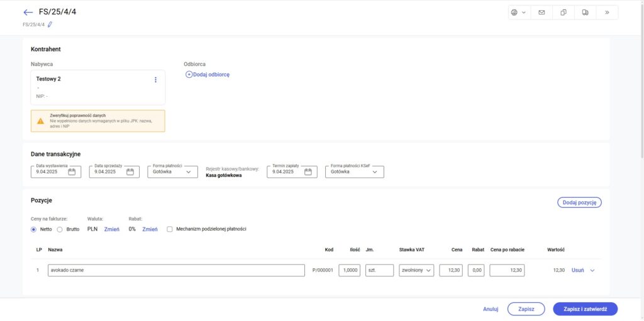Click the delivery truck icon
The image size is (644, 321).
(x=586, y=13)
